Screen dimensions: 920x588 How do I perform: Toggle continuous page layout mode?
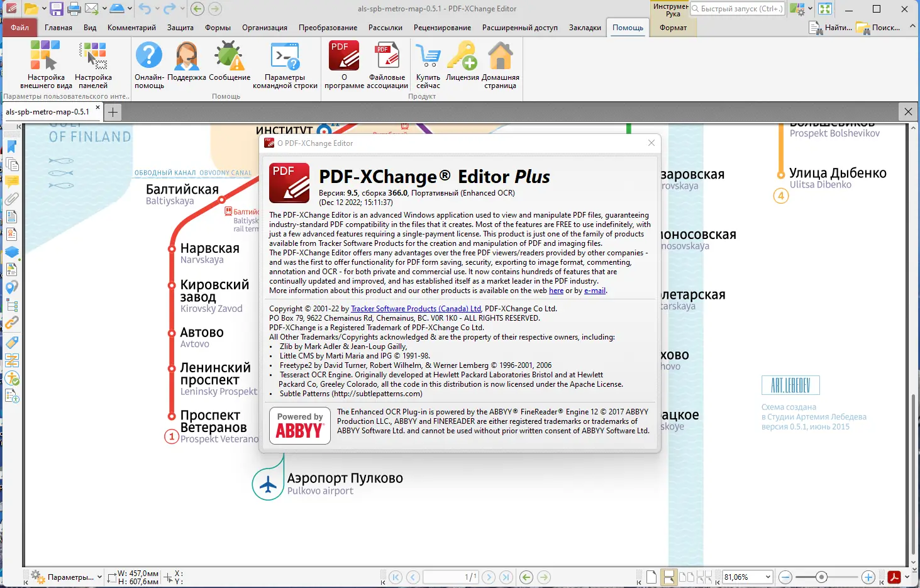pyautogui.click(x=669, y=577)
